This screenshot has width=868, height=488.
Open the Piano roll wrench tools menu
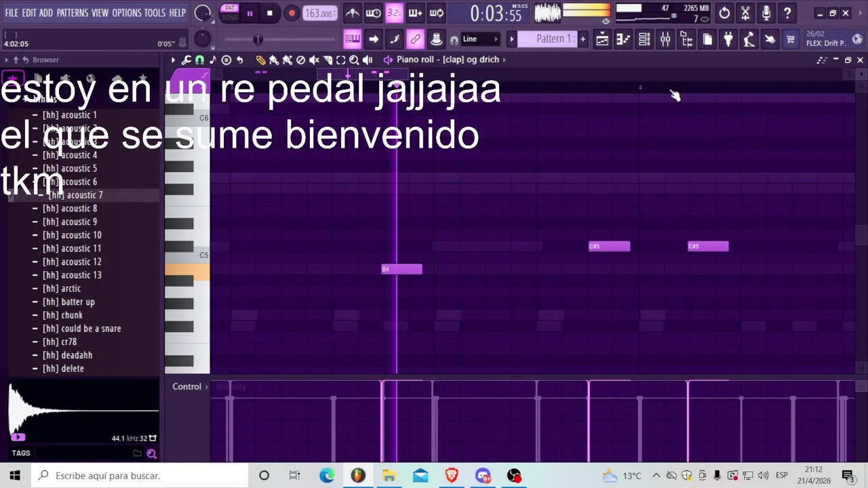point(186,60)
